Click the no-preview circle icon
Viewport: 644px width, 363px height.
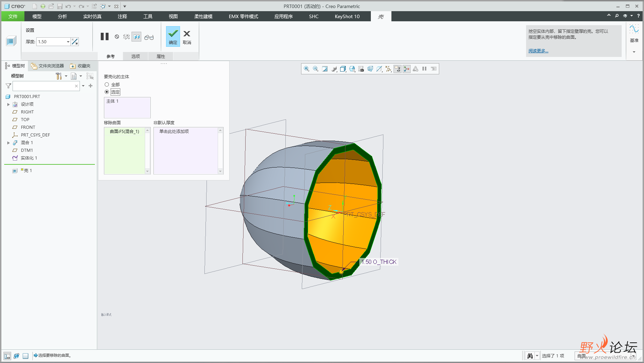click(117, 37)
